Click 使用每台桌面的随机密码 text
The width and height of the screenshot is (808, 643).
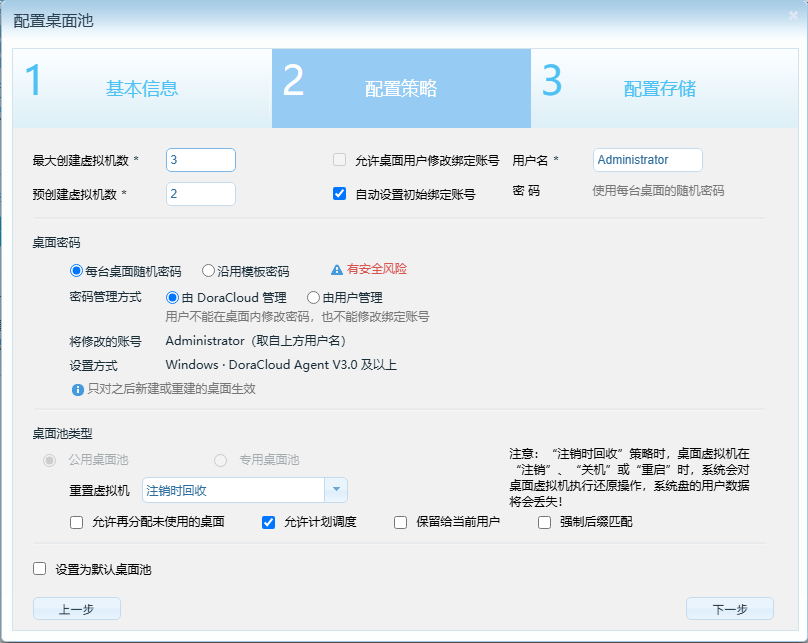pyautogui.click(x=658, y=191)
